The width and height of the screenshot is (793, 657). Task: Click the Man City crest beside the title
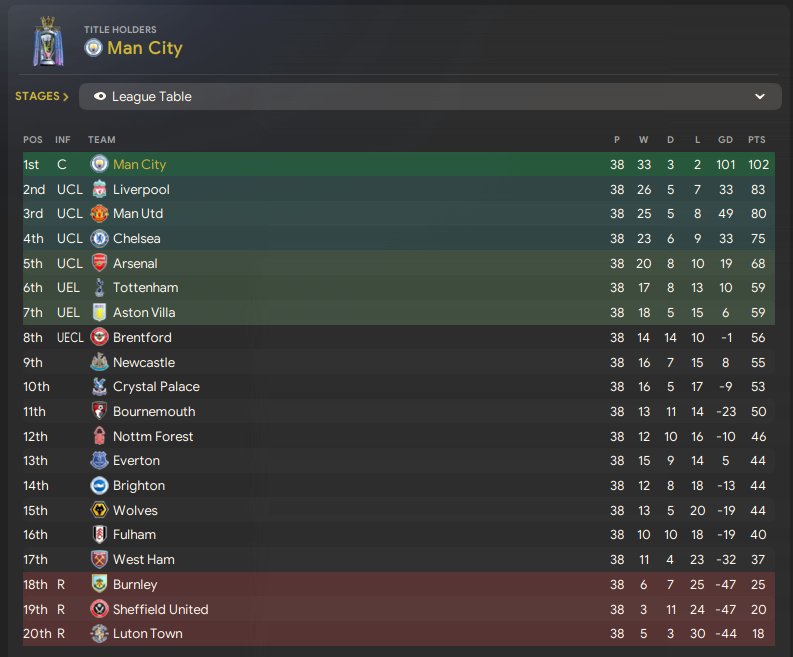pos(93,48)
